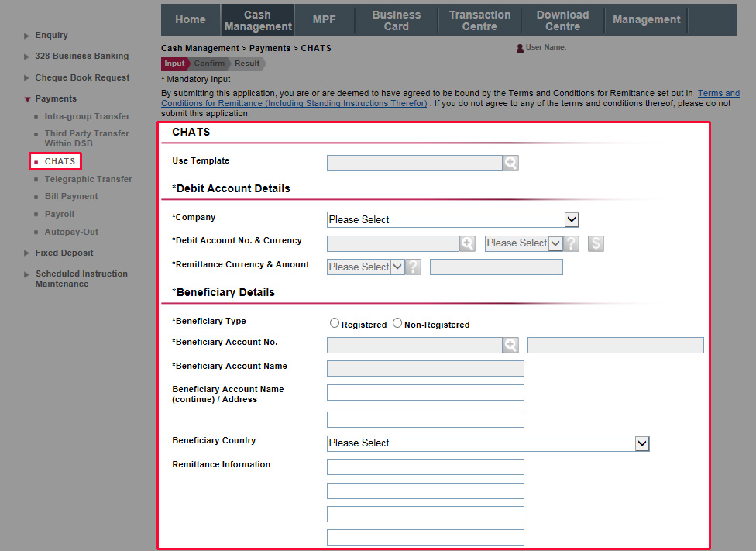Click the user icon beside User Name
This screenshot has width=756, height=551.
[x=520, y=48]
